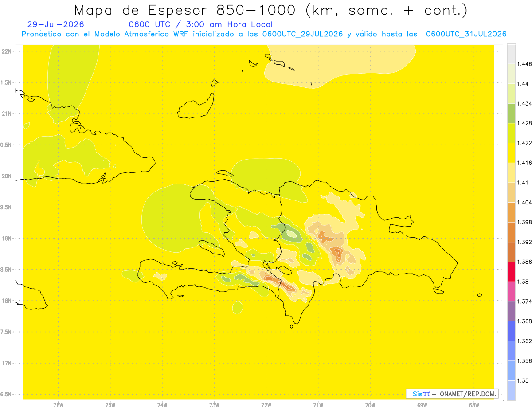
Task: Click the '70W' longitude label
Action: [370, 405]
